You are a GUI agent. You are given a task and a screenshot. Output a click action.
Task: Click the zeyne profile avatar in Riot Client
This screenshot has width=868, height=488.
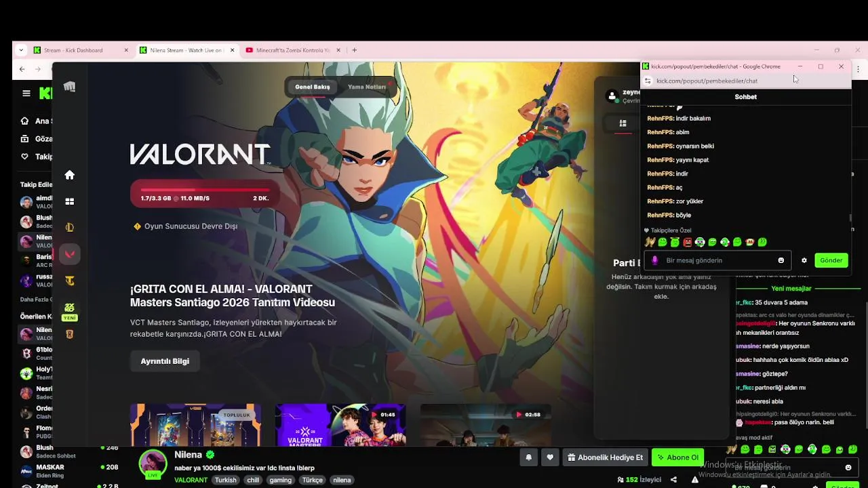pyautogui.click(x=613, y=96)
